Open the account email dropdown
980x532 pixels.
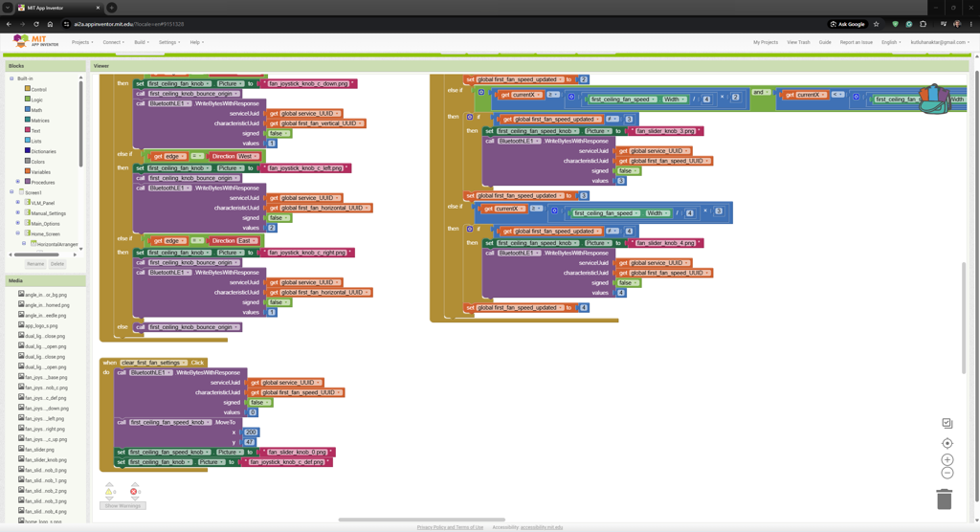[x=940, y=42]
